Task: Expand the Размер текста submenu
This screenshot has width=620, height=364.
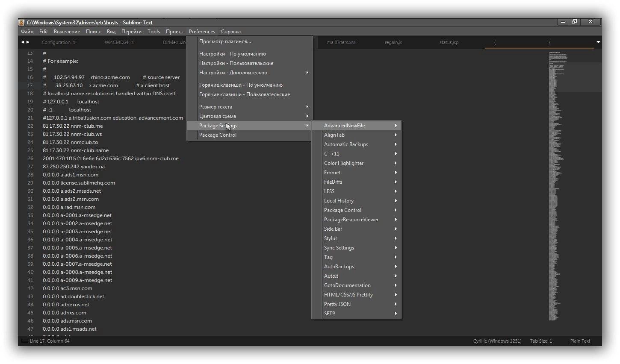Action: click(249, 107)
